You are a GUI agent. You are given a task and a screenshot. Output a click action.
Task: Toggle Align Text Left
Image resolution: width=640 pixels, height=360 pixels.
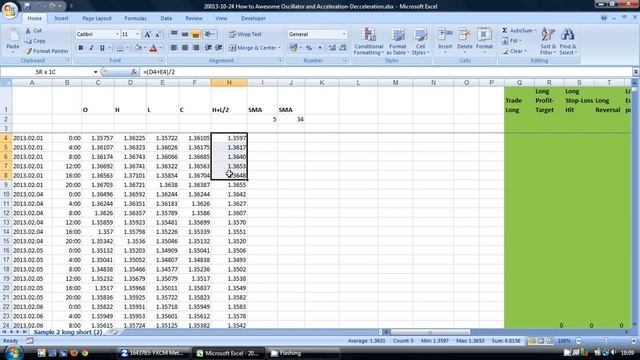174,48
